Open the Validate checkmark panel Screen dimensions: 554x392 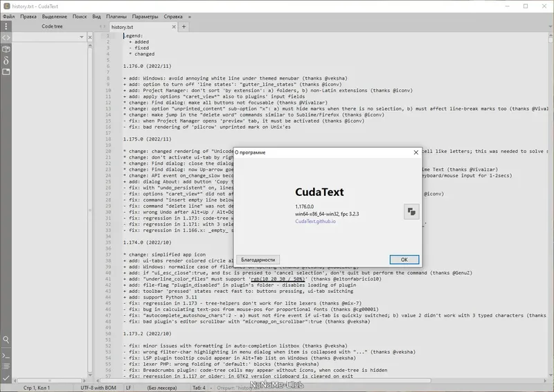point(6,378)
